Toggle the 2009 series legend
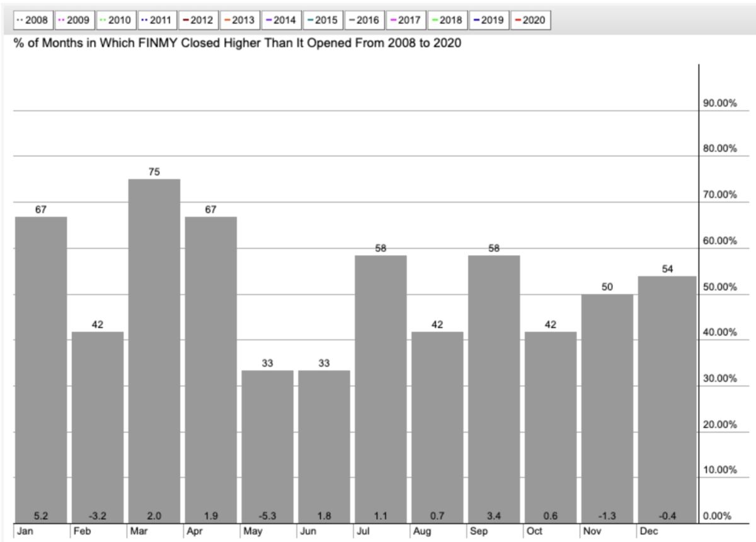Screen dimensions: 756x542 pyautogui.click(x=74, y=20)
